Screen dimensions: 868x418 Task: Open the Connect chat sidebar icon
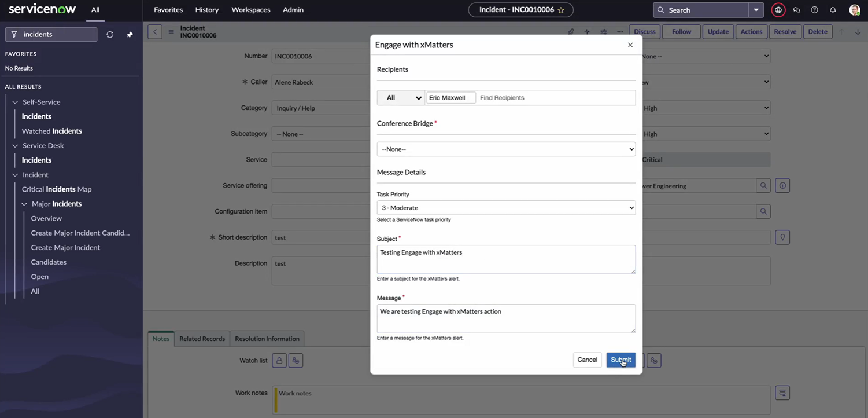(796, 10)
